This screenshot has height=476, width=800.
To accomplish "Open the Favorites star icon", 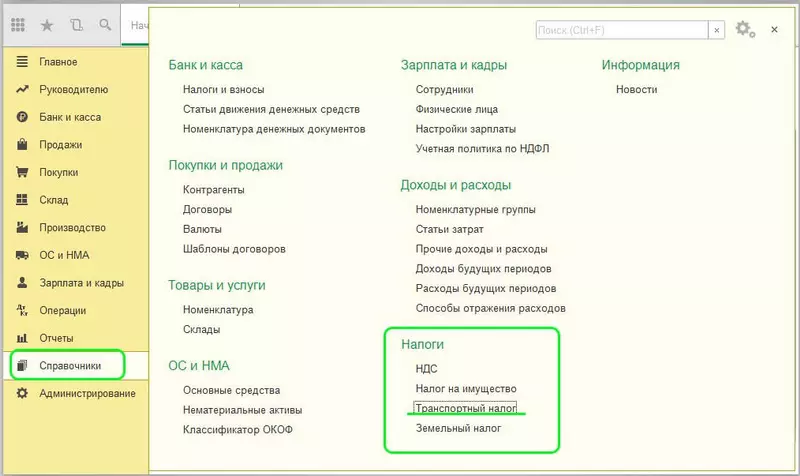I will point(47,24).
